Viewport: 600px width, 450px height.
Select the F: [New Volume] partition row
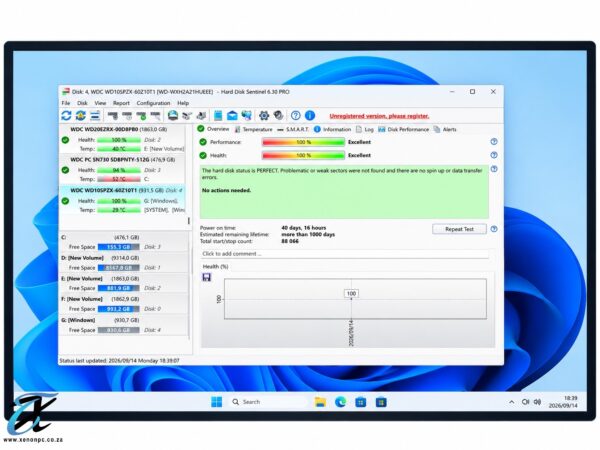(x=124, y=304)
